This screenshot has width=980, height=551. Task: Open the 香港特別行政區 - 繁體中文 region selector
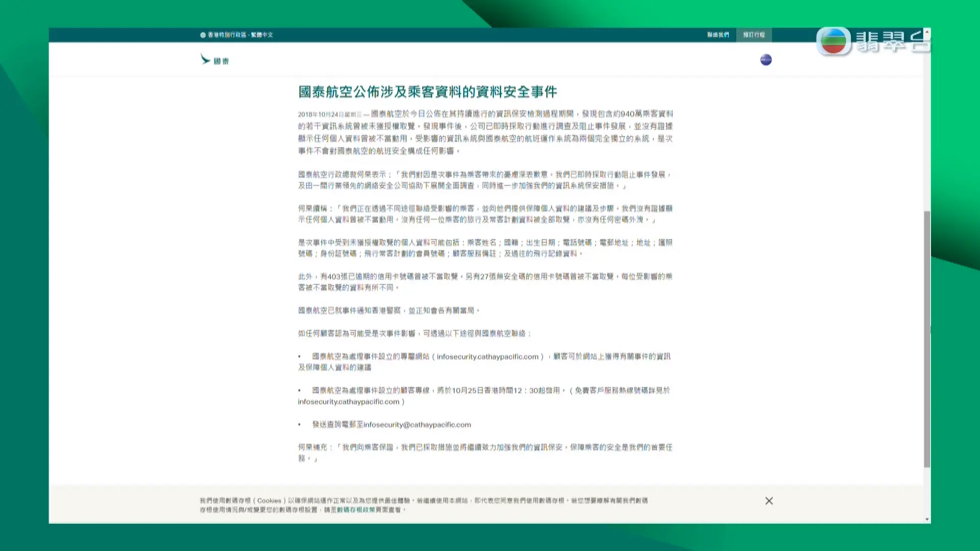pyautogui.click(x=237, y=35)
